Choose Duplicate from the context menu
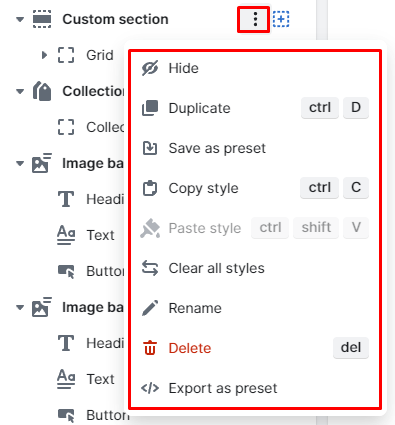The image size is (395, 425). click(x=255, y=108)
